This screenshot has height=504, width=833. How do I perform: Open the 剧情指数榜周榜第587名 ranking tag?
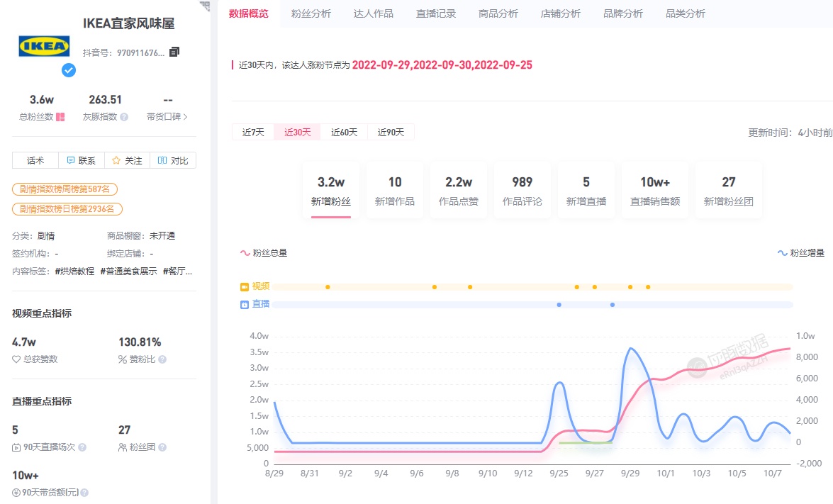pos(65,189)
